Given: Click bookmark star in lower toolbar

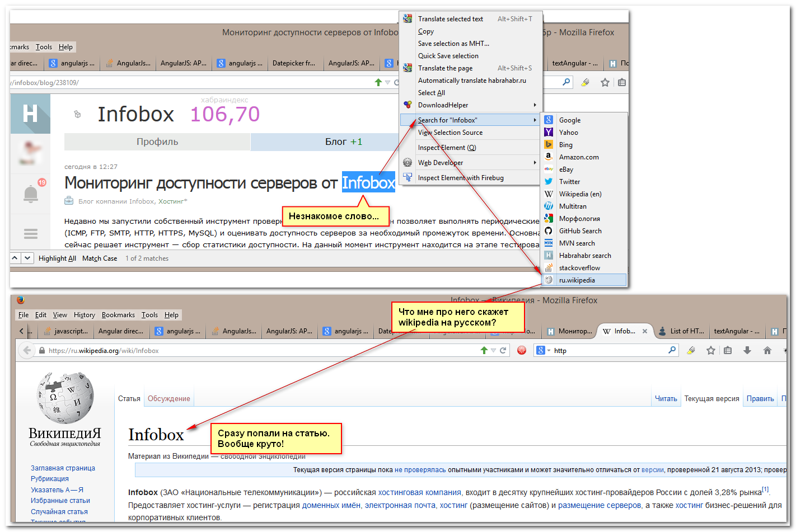Looking at the screenshot, I should [710, 350].
